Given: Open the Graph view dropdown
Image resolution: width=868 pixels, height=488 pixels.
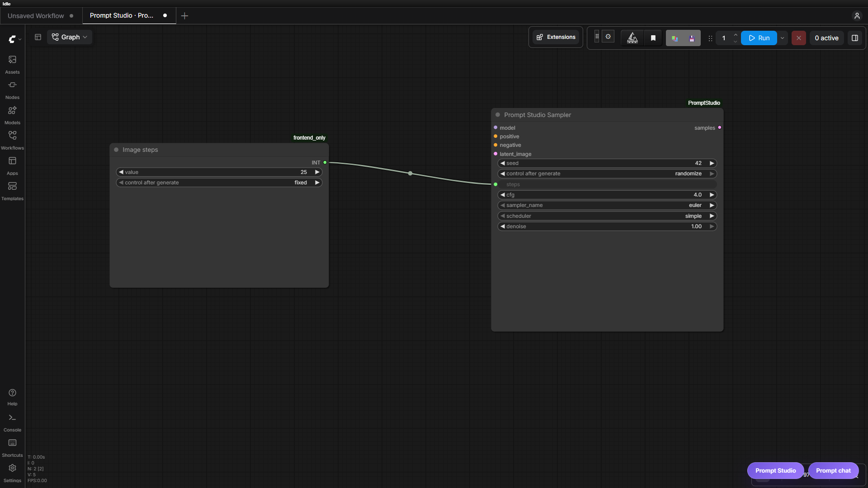Looking at the screenshot, I should (70, 37).
